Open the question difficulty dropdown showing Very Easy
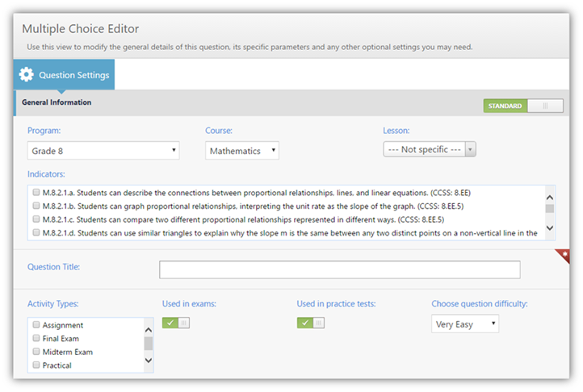 465,324
